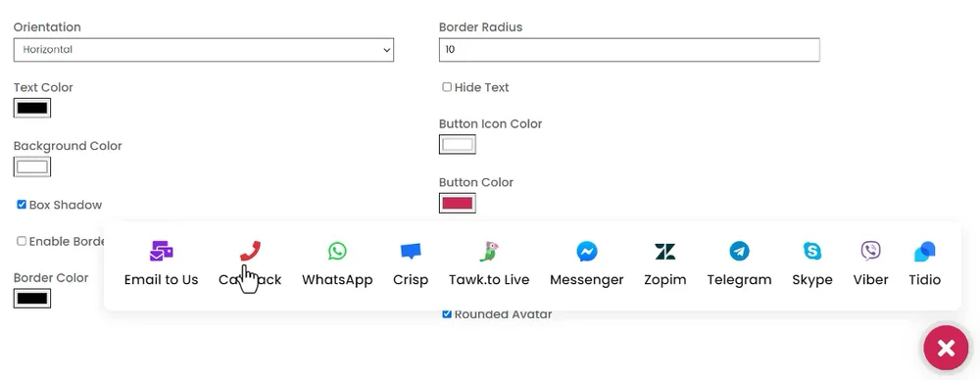Image resolution: width=980 pixels, height=380 pixels.
Task: Open the Email to Us channel icon
Action: coord(162,252)
